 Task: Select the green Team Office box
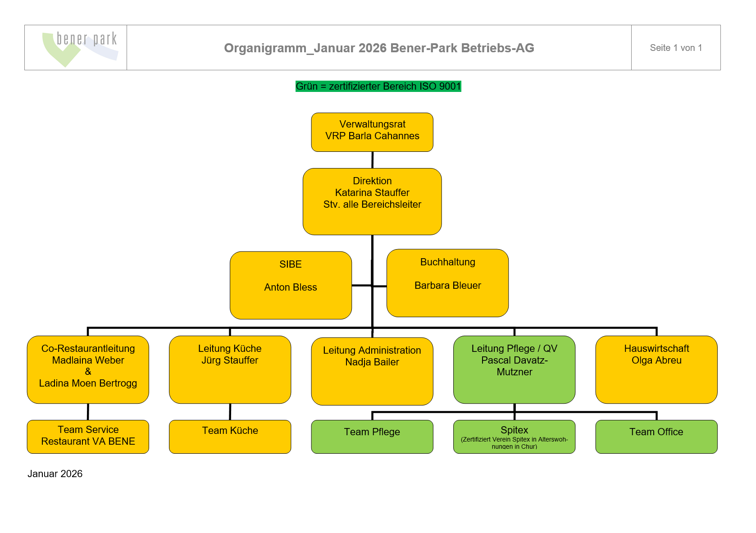656,436
